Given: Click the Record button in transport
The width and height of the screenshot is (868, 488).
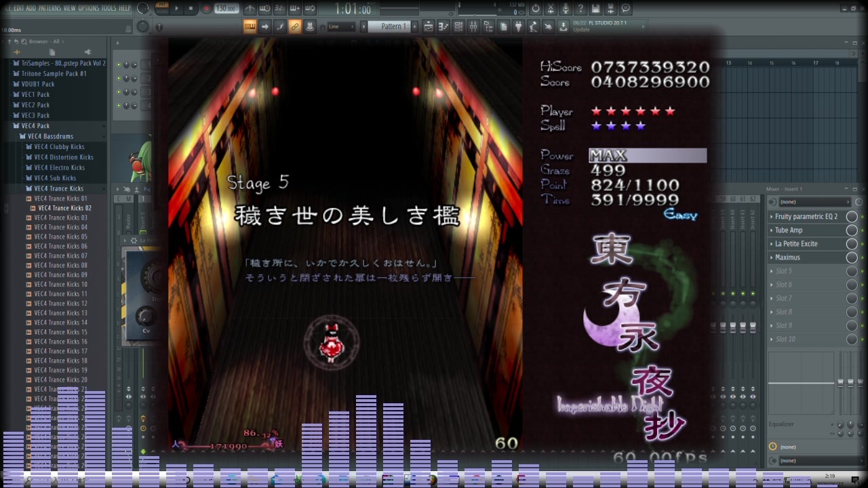Looking at the screenshot, I should point(206,9).
